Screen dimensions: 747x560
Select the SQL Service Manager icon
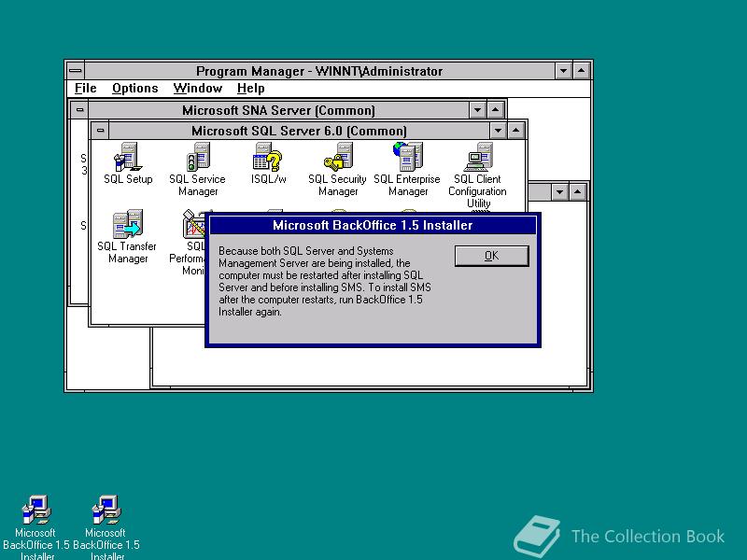pyautogui.click(x=198, y=169)
